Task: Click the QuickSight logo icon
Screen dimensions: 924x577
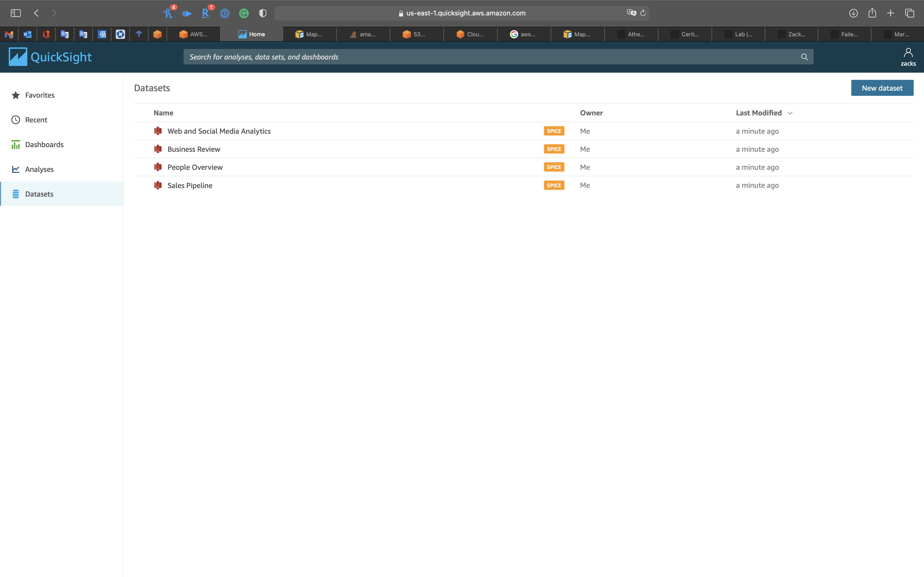Action: (18, 57)
